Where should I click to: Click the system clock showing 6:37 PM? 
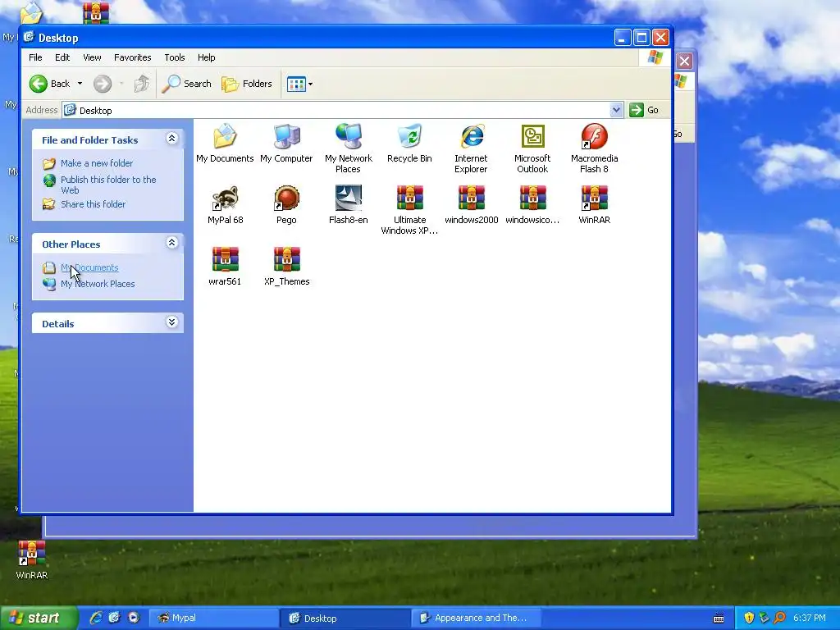809,618
